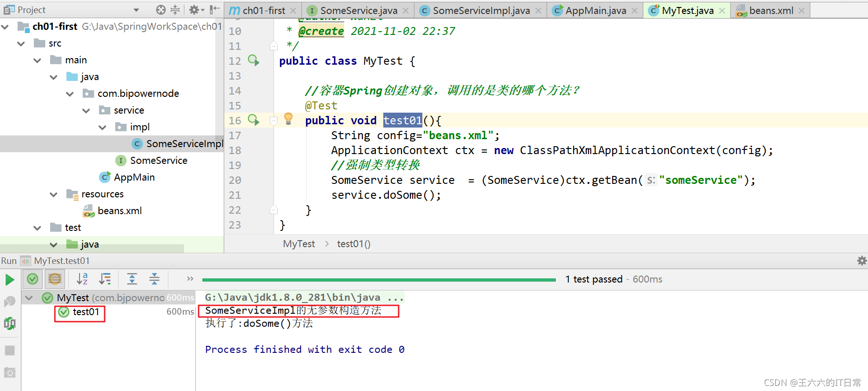Click the scroll-from-source target icon
868x391 pixels.
click(x=161, y=10)
